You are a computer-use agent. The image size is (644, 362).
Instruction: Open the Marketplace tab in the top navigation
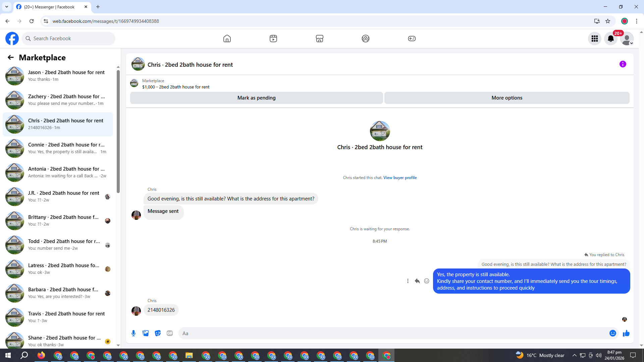pyautogui.click(x=319, y=39)
